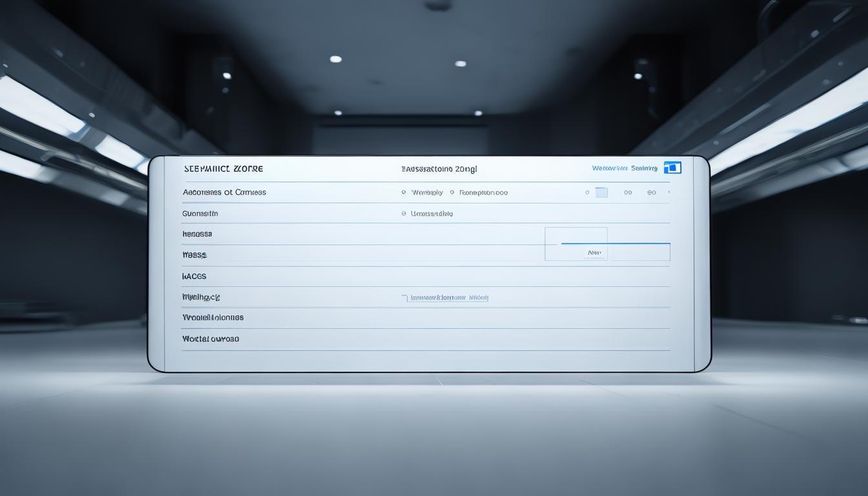Screen dimensions: 868x496
Task: Click the 'Worklet Overload' row label
Action: pos(211,338)
